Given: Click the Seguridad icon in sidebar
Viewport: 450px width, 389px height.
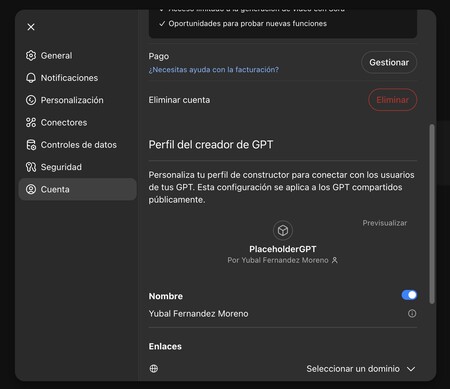Looking at the screenshot, I should point(31,167).
